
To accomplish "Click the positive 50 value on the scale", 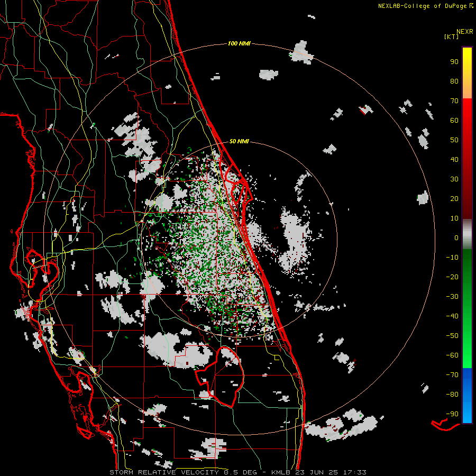I will click(454, 140).
